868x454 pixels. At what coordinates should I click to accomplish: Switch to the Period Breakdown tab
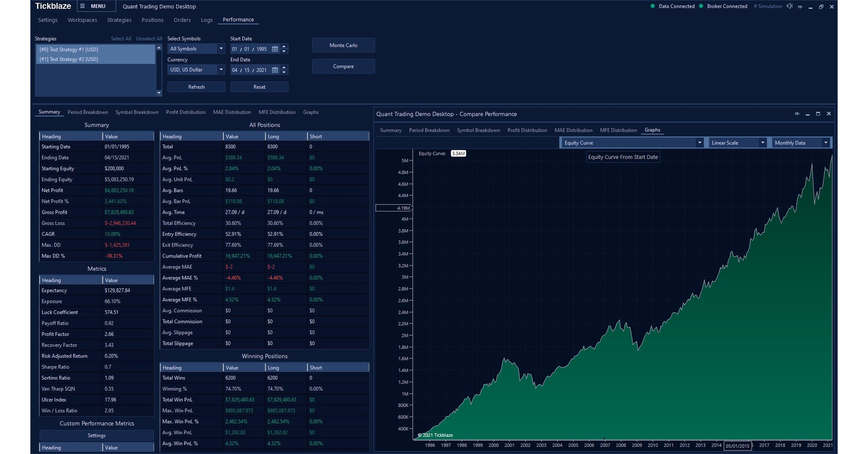click(88, 112)
